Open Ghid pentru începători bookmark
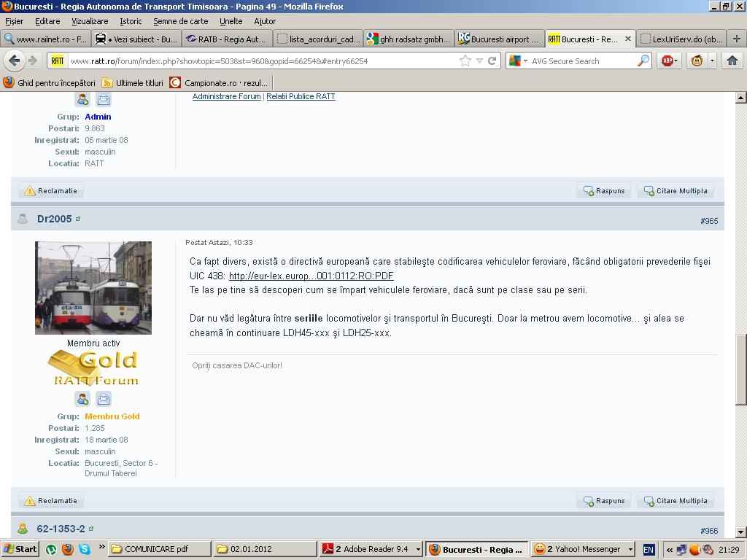747x560 pixels. [50, 83]
